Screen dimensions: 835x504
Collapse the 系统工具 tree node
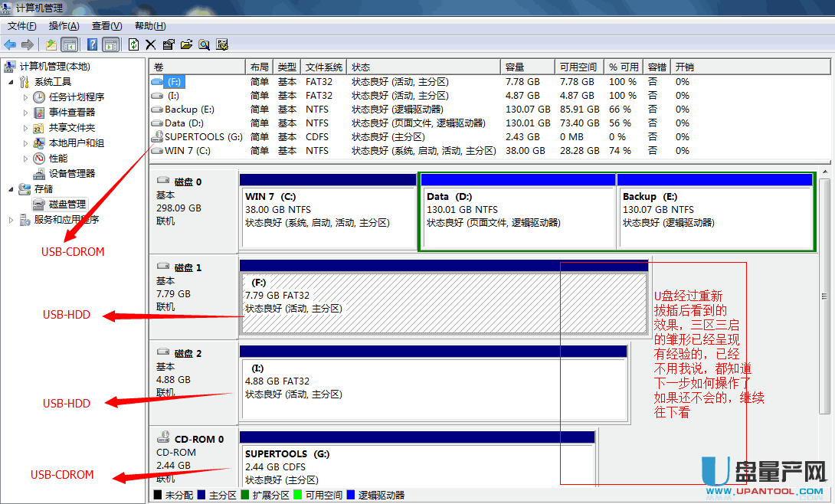pyautogui.click(x=11, y=82)
